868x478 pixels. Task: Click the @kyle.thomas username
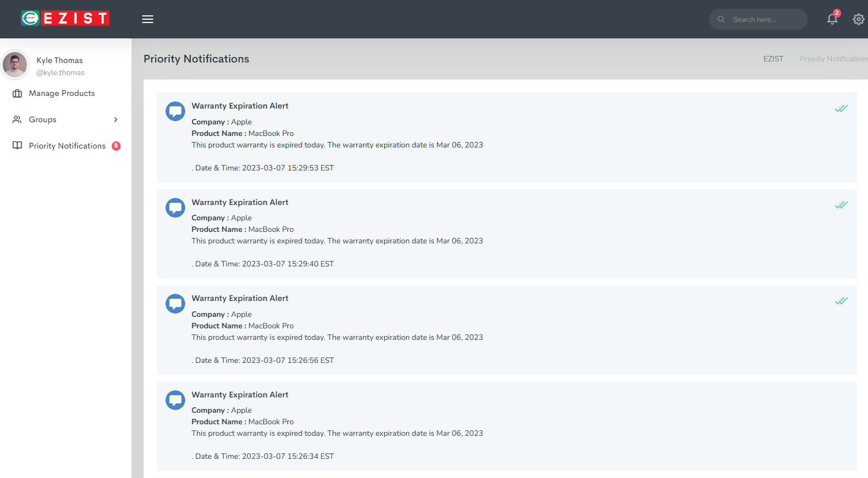(x=60, y=72)
